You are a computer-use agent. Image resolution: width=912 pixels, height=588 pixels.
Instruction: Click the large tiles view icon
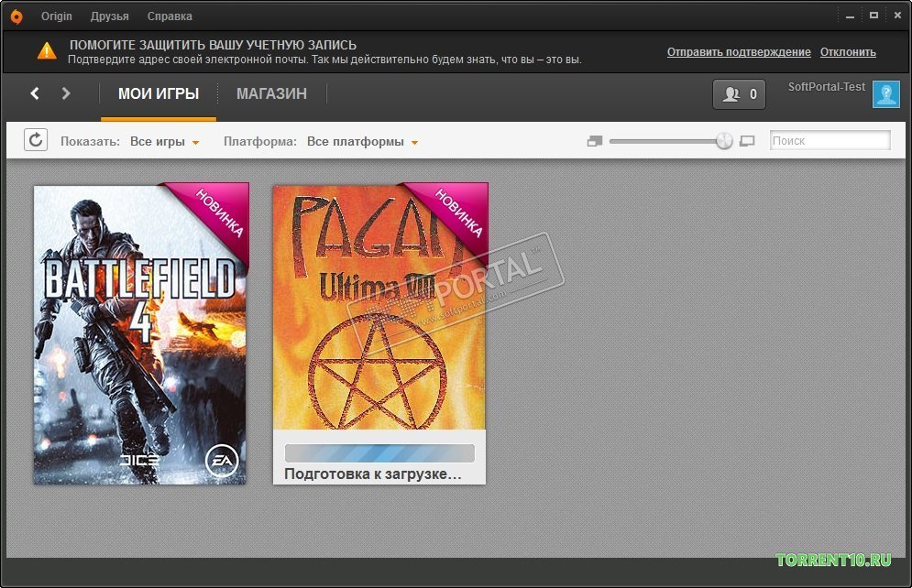(747, 141)
